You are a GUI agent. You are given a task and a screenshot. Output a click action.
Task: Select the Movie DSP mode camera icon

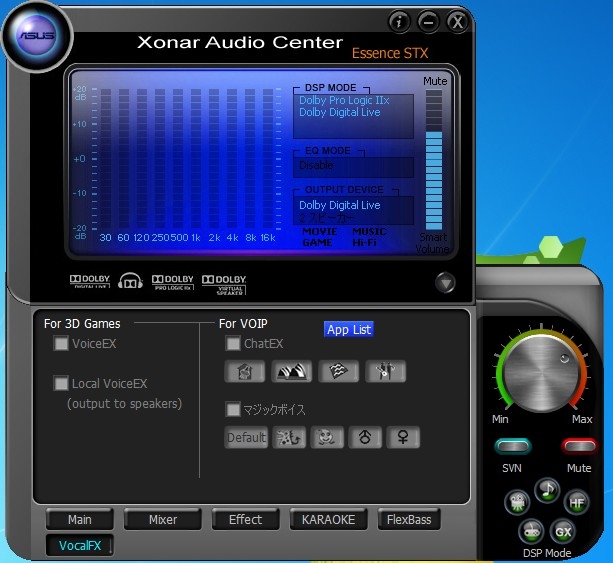517,502
